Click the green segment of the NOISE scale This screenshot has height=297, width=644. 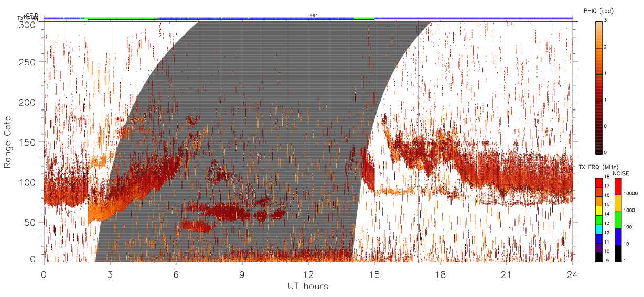click(x=618, y=220)
